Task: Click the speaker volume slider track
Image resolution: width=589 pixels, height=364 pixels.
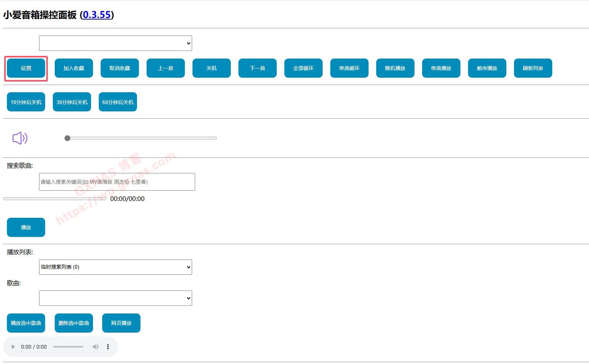Action: [x=142, y=138]
